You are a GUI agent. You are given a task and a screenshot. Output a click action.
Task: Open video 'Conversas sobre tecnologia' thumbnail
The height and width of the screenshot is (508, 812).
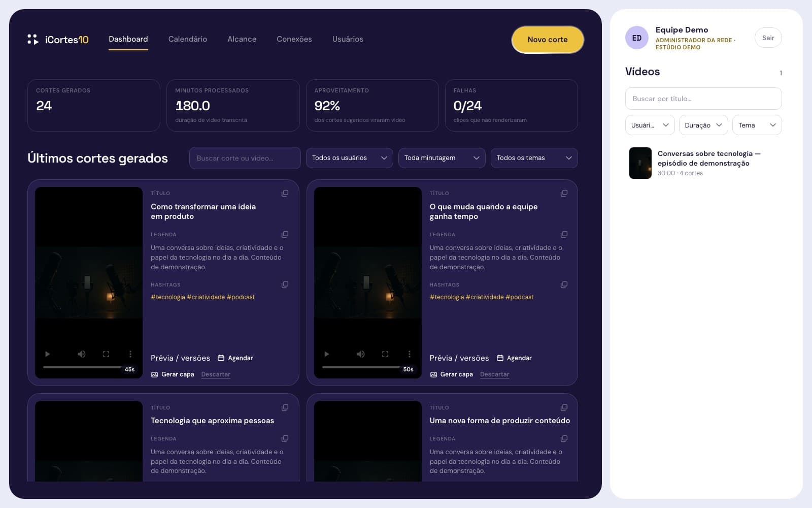click(x=640, y=163)
